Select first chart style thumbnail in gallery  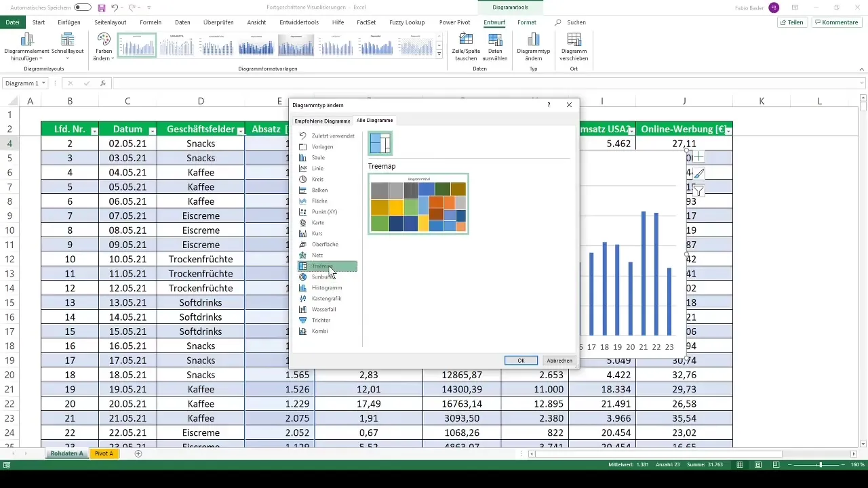(x=137, y=45)
